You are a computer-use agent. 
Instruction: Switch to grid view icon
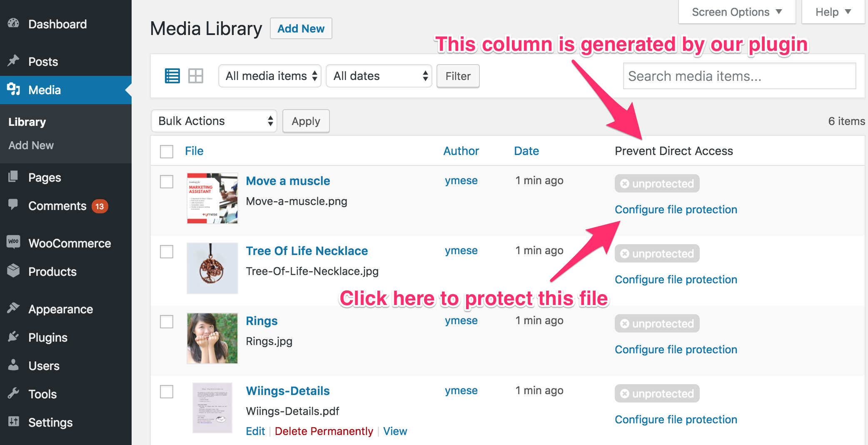tap(195, 76)
